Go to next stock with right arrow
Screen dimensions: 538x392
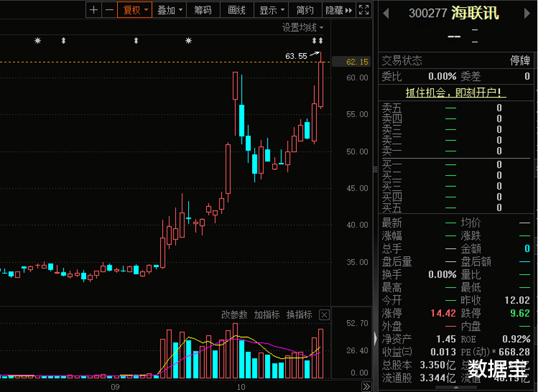coord(526,14)
